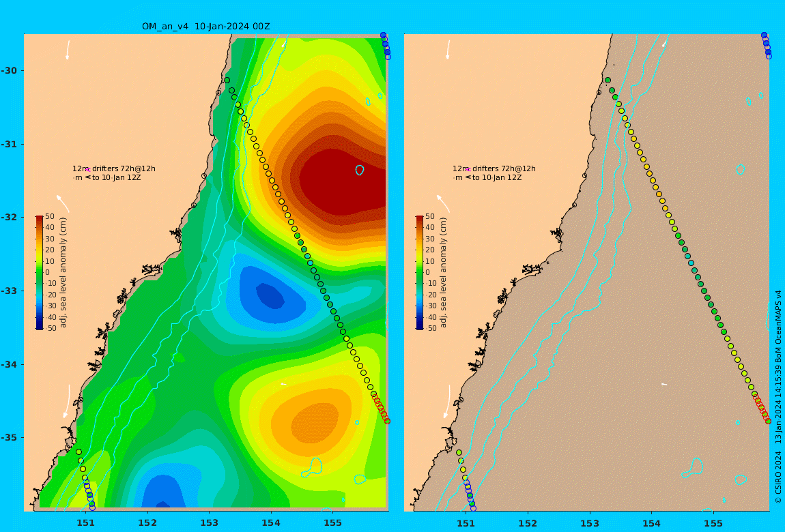785x532 pixels.
Task: Select the -32 latitude axis label
Action: point(8,217)
